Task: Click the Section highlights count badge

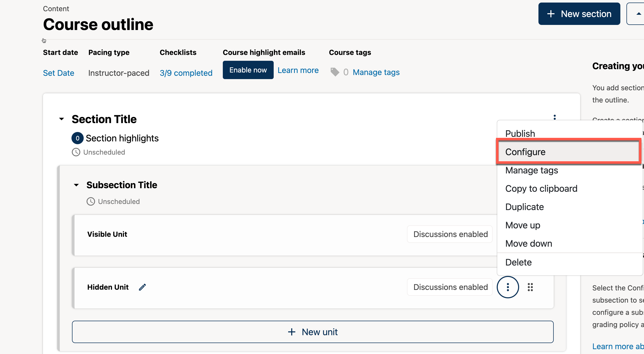Action: 77,138
